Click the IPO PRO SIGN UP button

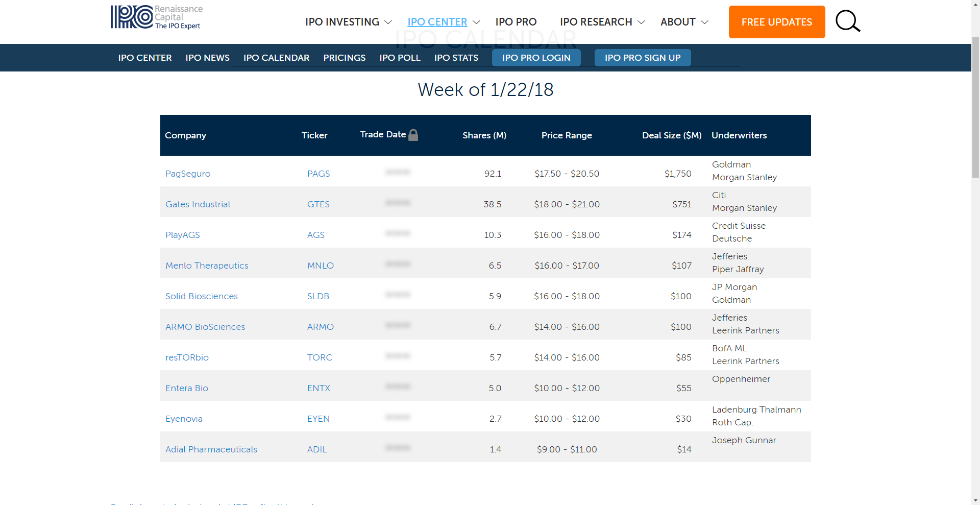click(643, 58)
